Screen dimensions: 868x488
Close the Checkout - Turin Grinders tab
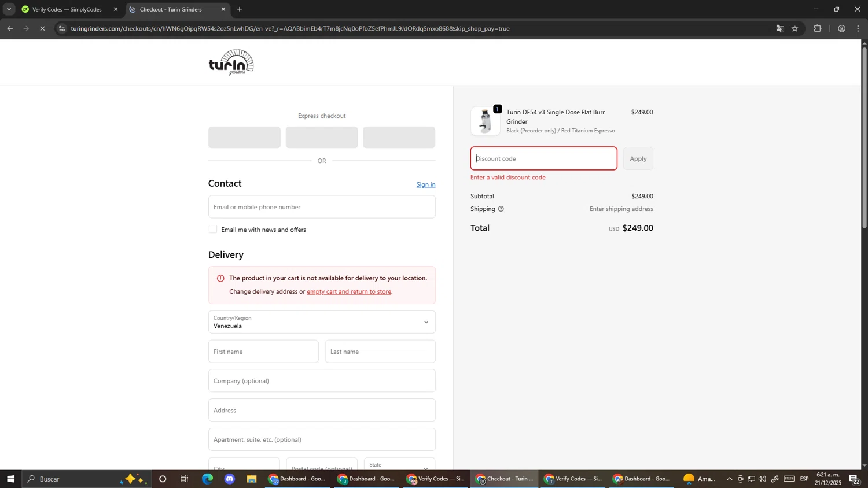click(x=223, y=9)
